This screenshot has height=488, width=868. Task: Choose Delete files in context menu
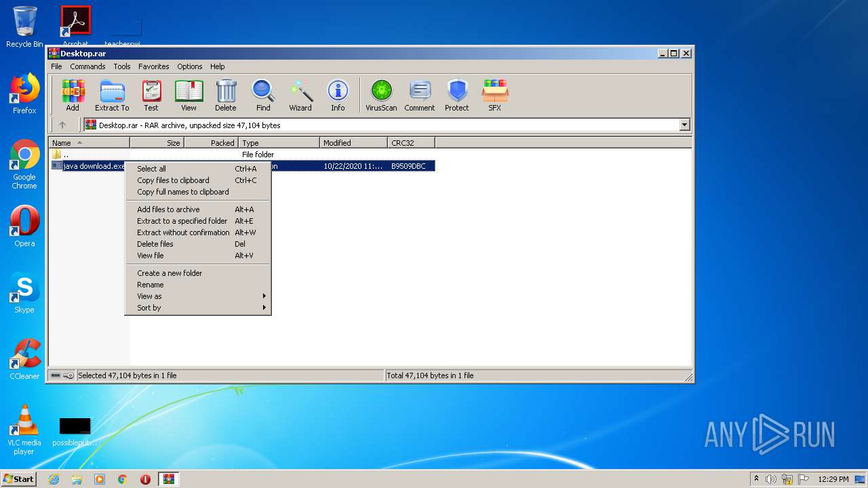coord(198,244)
